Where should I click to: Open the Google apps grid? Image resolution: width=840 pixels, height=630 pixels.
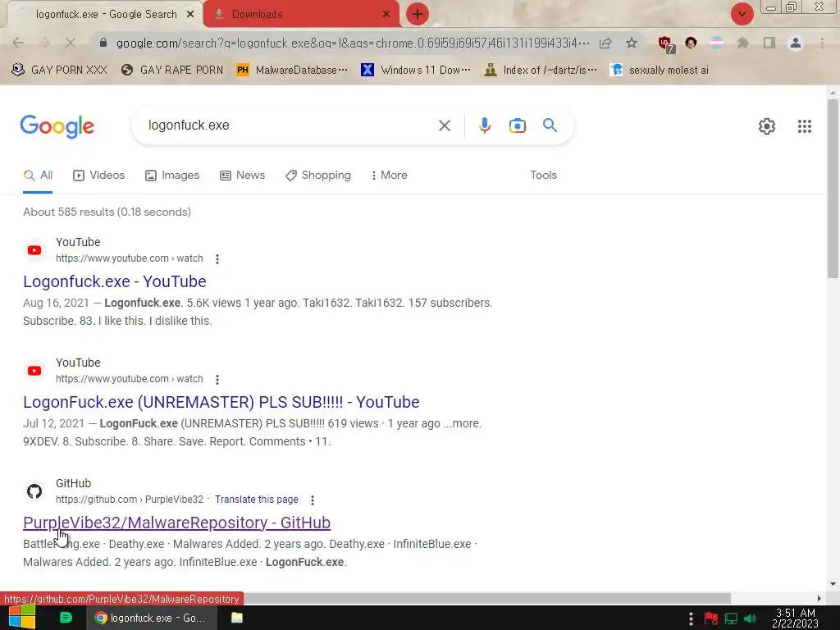click(804, 126)
